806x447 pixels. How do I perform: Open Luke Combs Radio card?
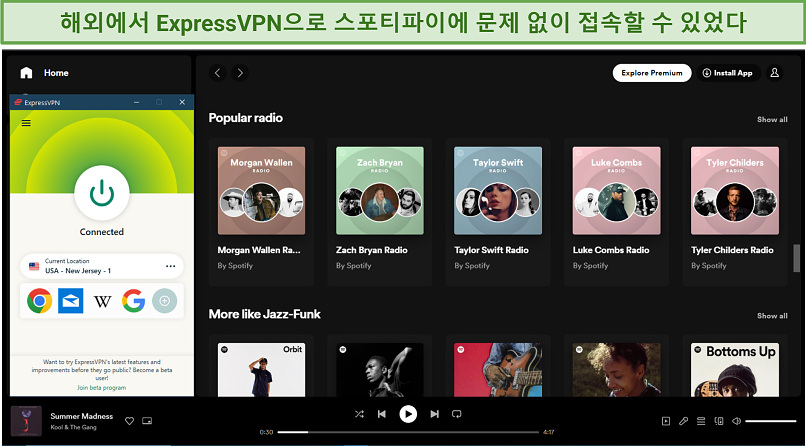616,211
